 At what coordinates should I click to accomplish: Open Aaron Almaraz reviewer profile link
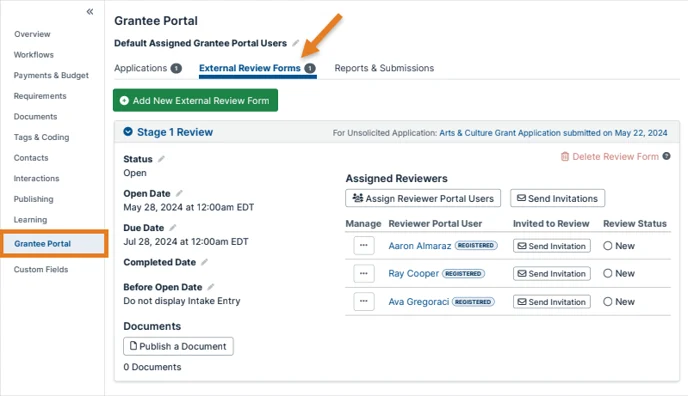coord(419,246)
